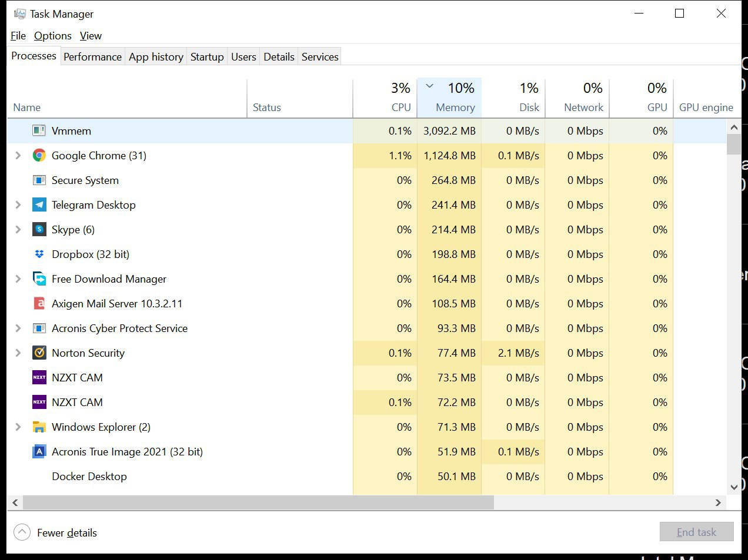This screenshot has height=560, width=748.
Task: Click the Telegram Desktop icon
Action: (39, 205)
